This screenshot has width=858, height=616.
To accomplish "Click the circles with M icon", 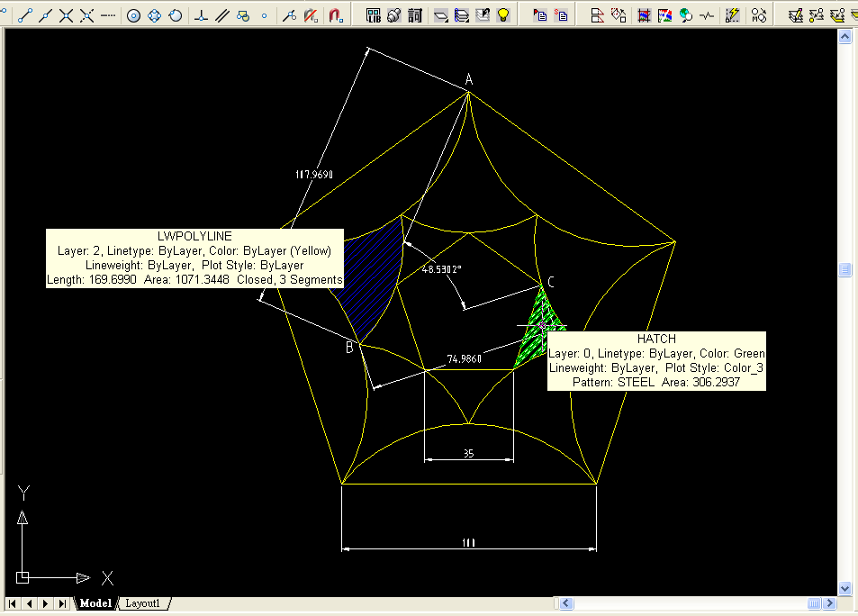I will click(x=758, y=15).
